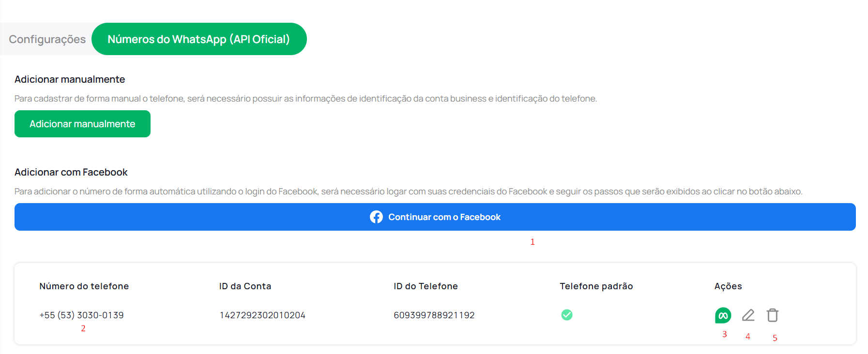Select phone number +55 (53) 3030-0139

tap(81, 315)
